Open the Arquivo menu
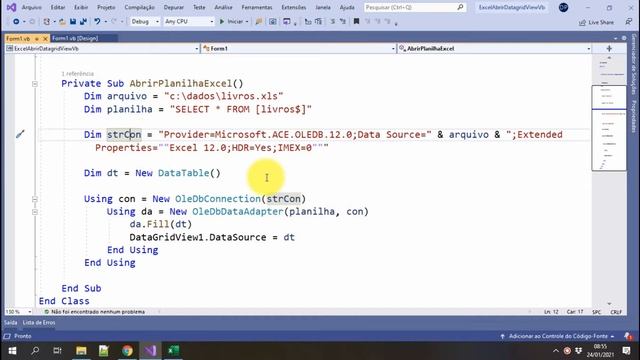 (x=31, y=7)
